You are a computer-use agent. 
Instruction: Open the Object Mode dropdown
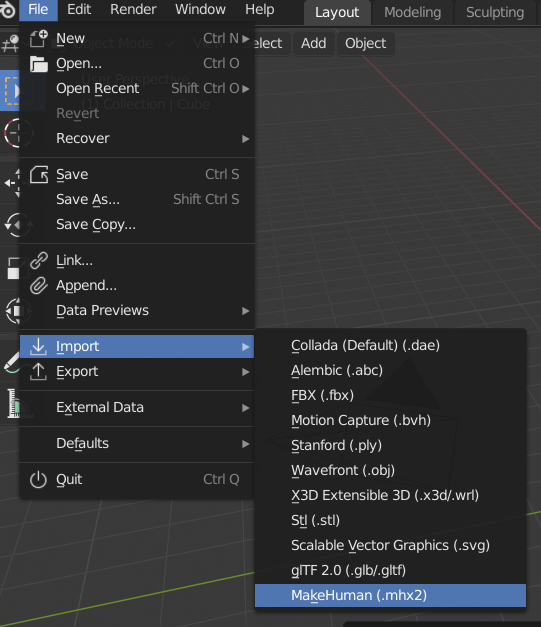113,43
